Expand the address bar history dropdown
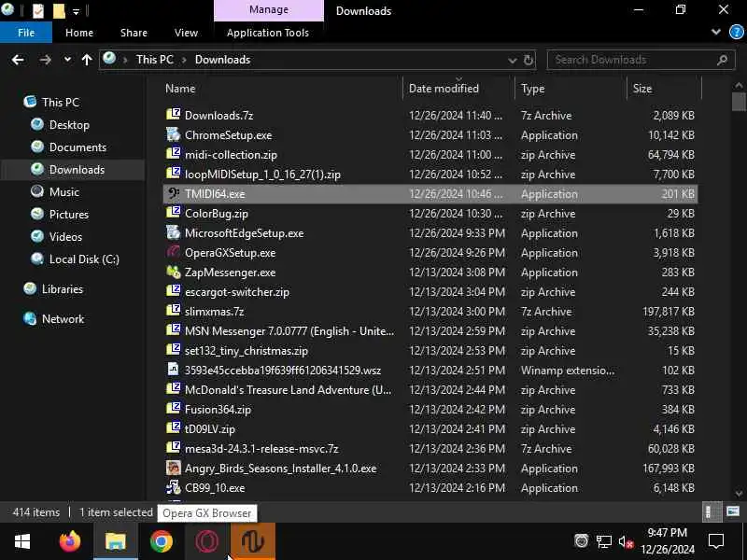The width and height of the screenshot is (747, 560). (512, 60)
